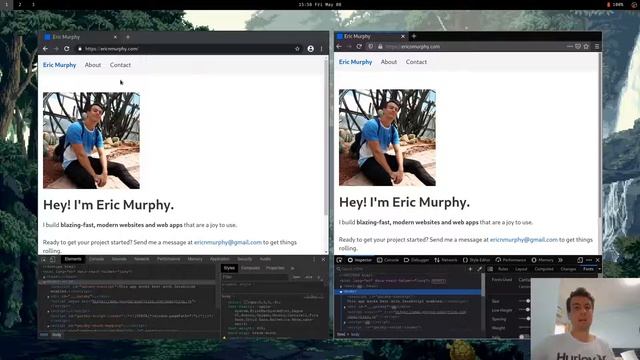Toggle the Chrome DevTools device toolbar icon
Image resolution: width=640 pixels, height=360 pixels.
click(52, 259)
